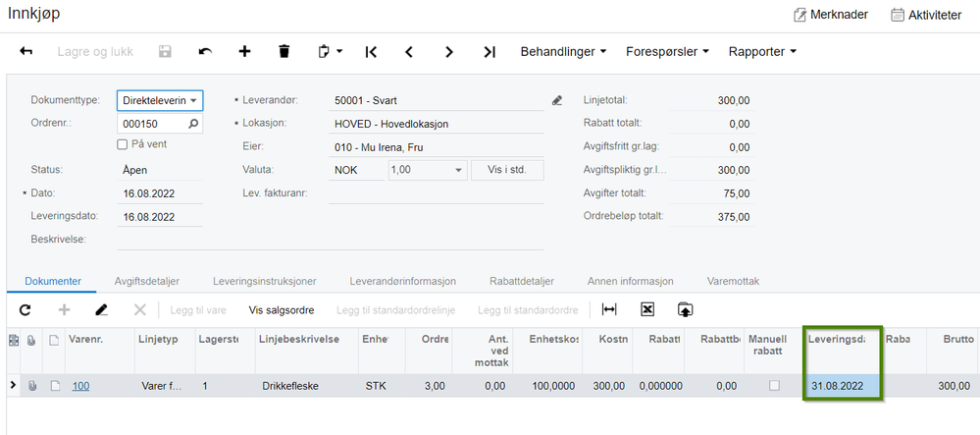
Task: Click Legg til vare button
Action: tap(198, 310)
